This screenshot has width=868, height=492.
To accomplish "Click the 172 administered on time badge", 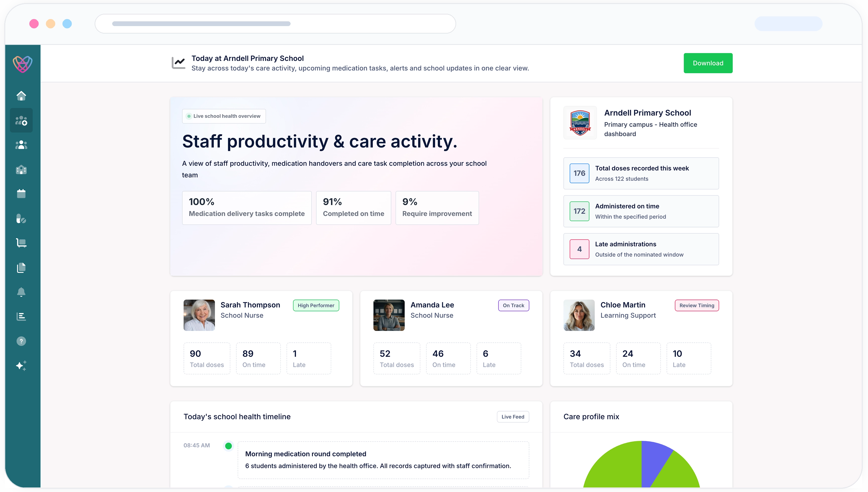I will click(579, 211).
